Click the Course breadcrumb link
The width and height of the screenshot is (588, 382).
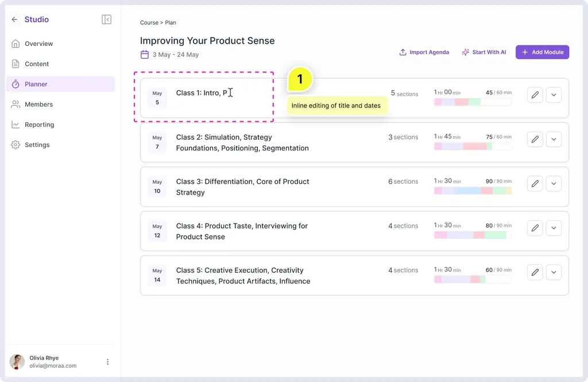[149, 22]
